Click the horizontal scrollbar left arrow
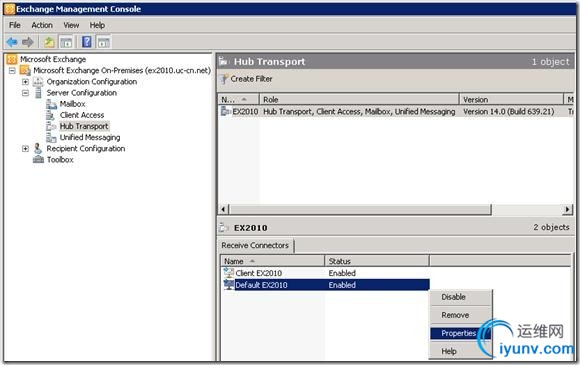The height and width of the screenshot is (365, 580). click(223, 209)
